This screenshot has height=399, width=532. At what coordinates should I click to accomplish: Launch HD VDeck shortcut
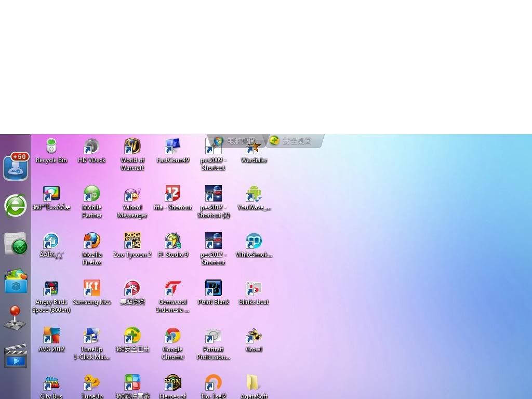click(91, 147)
